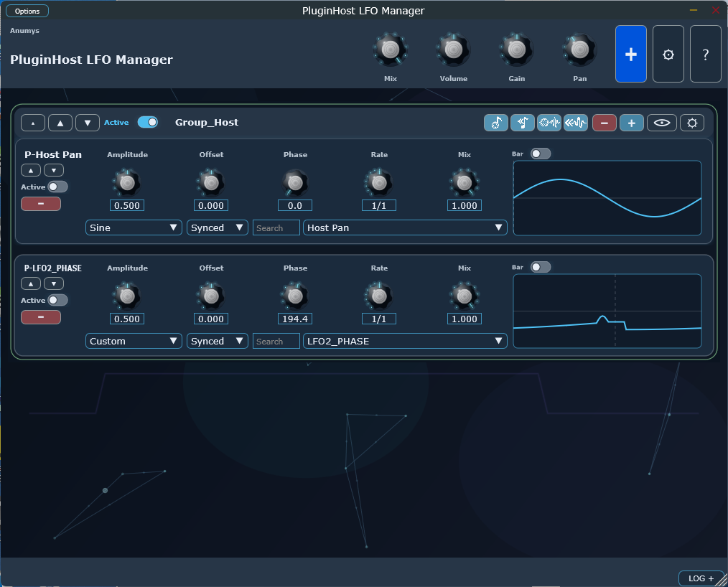Viewport: 728px width, 587px height.
Task: Click the global Volume knob
Action: pyautogui.click(x=454, y=50)
